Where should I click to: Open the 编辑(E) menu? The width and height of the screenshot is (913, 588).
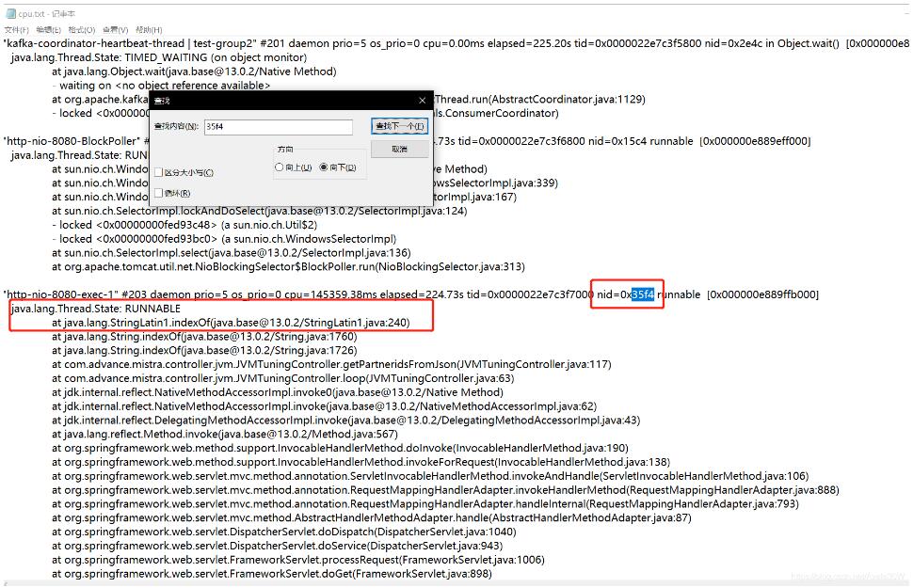click(x=48, y=30)
